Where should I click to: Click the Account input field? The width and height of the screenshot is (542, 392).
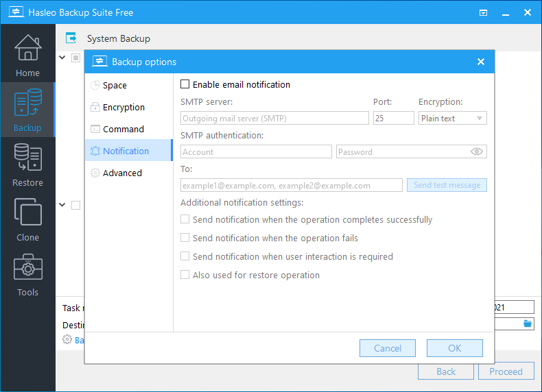(256, 151)
